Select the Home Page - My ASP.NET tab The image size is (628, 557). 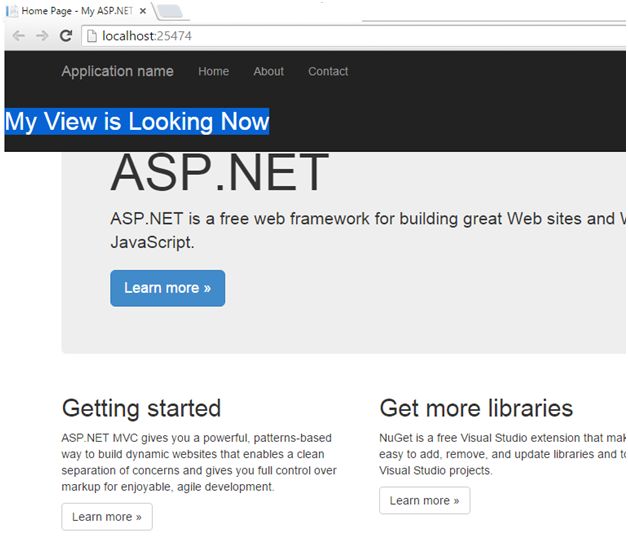pyautogui.click(x=76, y=11)
